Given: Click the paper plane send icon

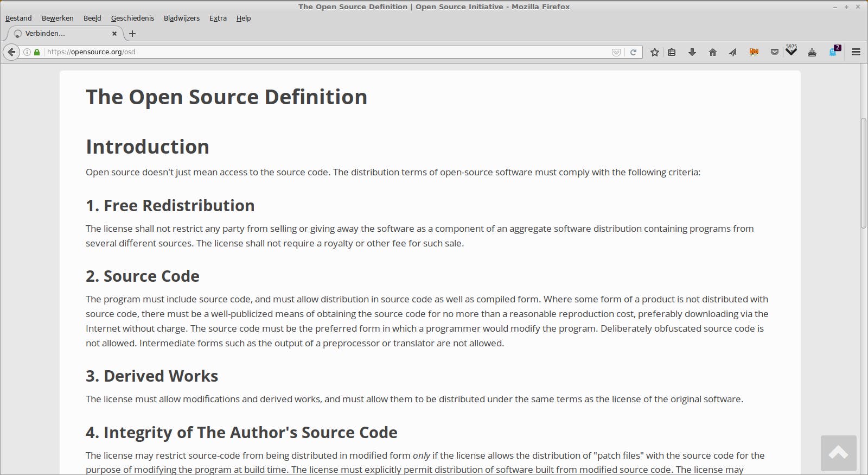Looking at the screenshot, I should [x=733, y=52].
